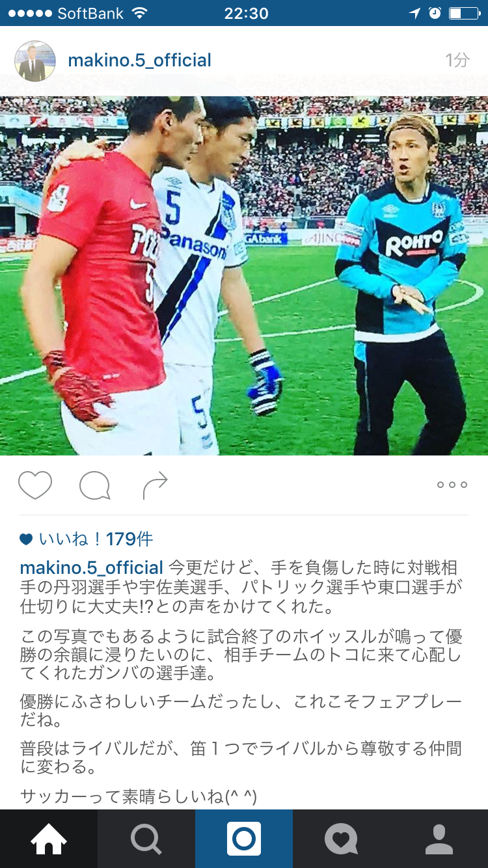Open comments with the speech bubble icon
This screenshot has width=488, height=868.
tap(94, 485)
